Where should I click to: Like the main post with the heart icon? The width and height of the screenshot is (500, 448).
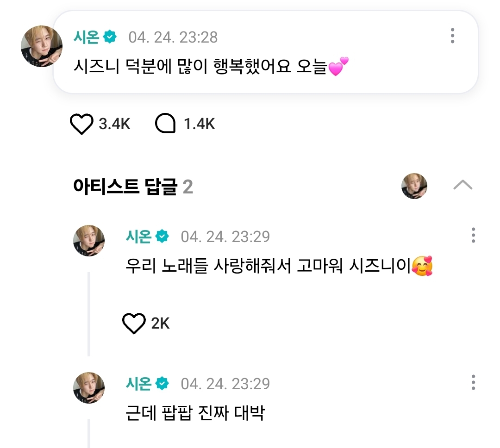click(x=81, y=124)
